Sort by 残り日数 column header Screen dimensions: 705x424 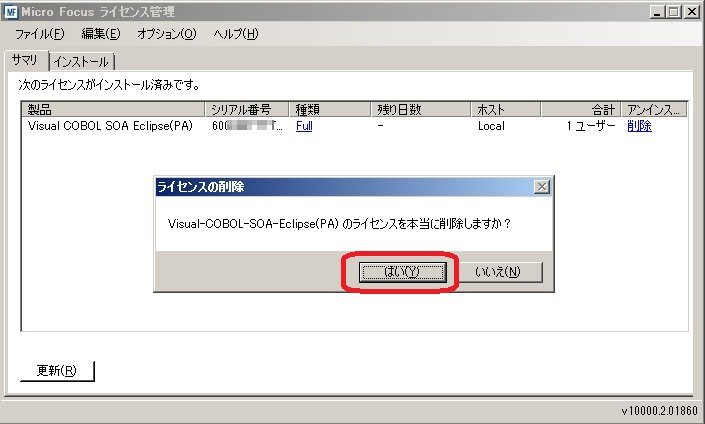point(421,109)
